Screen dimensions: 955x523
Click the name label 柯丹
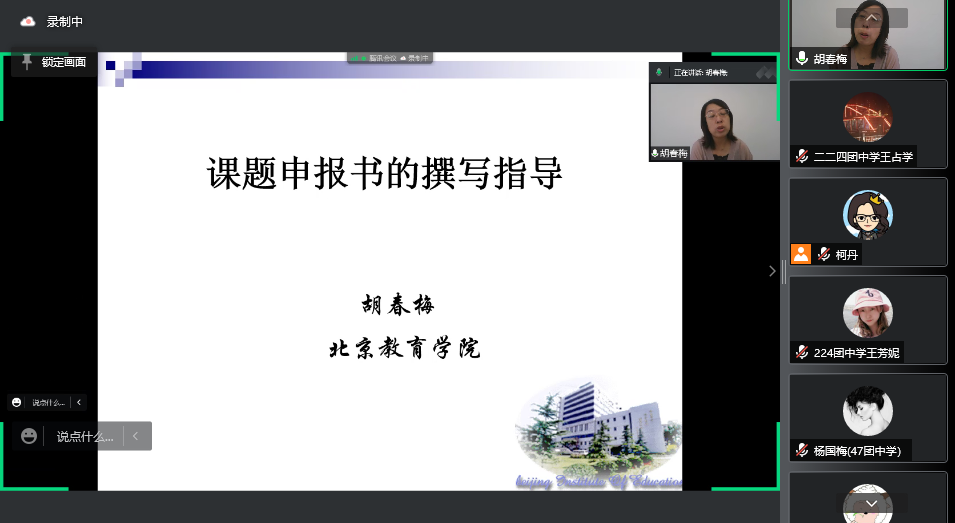pos(847,254)
